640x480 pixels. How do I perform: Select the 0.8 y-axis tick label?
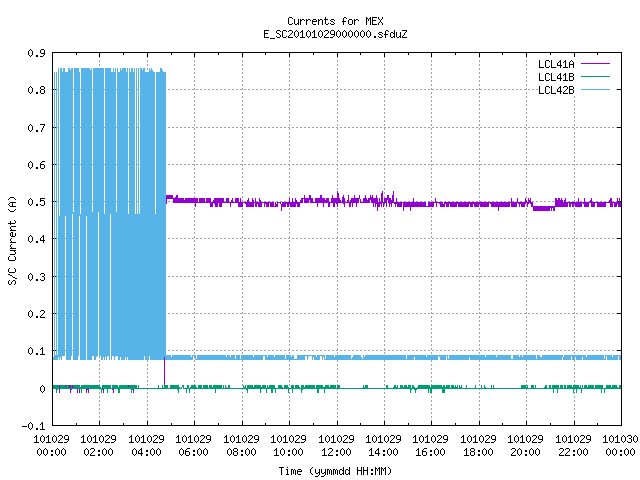[36, 90]
